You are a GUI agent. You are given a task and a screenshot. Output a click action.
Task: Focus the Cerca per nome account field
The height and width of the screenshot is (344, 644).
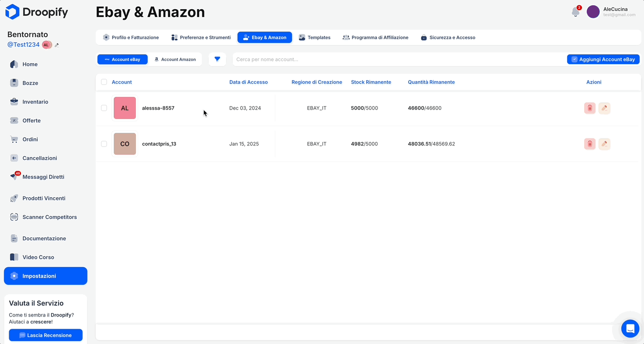click(x=398, y=59)
